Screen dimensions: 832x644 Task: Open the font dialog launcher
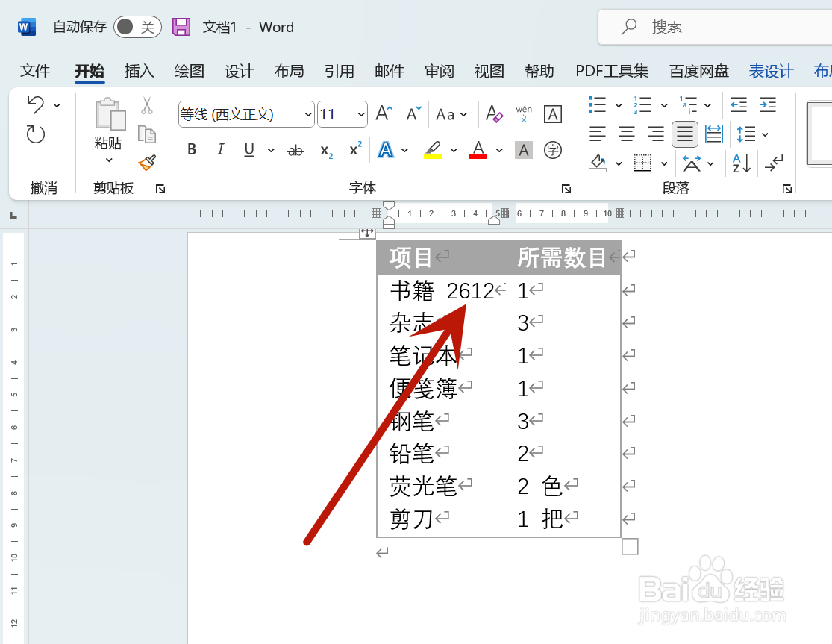(566, 188)
